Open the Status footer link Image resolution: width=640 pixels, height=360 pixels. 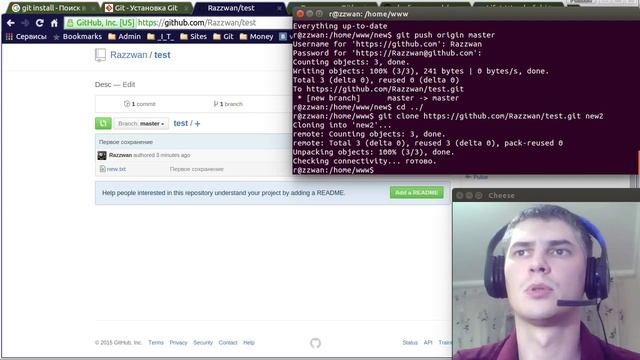click(410, 342)
